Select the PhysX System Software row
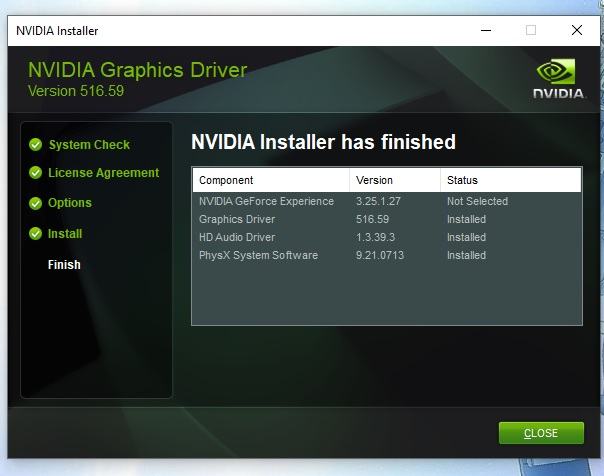 coord(387,255)
